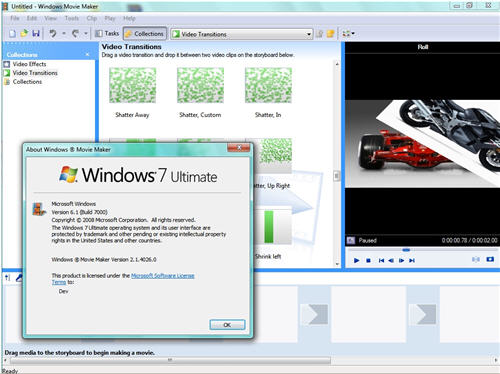
Task: Click the Paused status icon in the monitor
Action: pyautogui.click(x=351, y=240)
